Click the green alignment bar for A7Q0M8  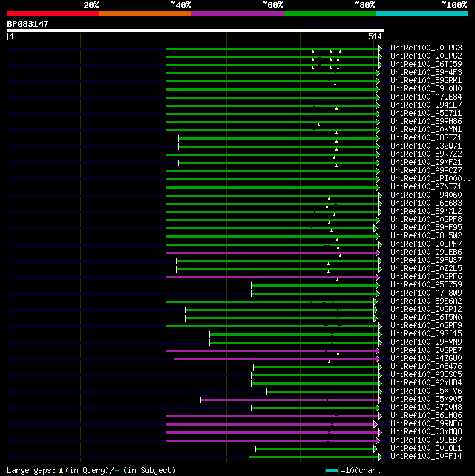point(313,408)
